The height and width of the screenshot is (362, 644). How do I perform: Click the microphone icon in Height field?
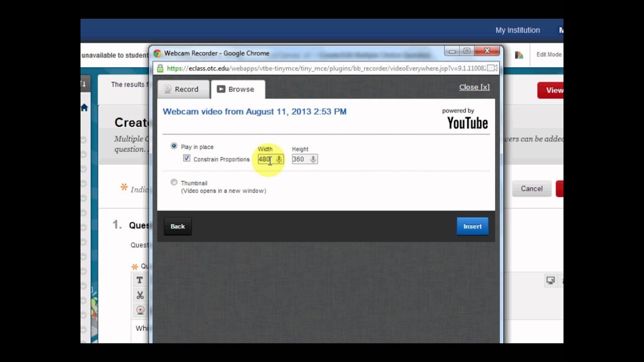tap(313, 159)
